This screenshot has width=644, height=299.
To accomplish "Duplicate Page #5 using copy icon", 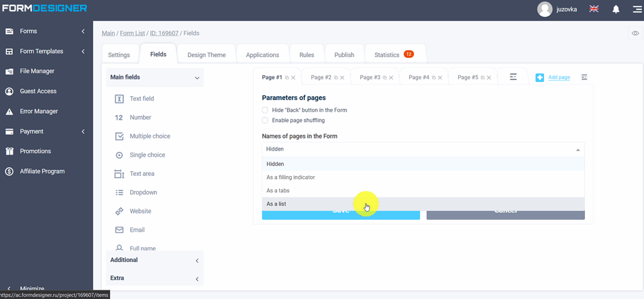I will click(x=483, y=77).
